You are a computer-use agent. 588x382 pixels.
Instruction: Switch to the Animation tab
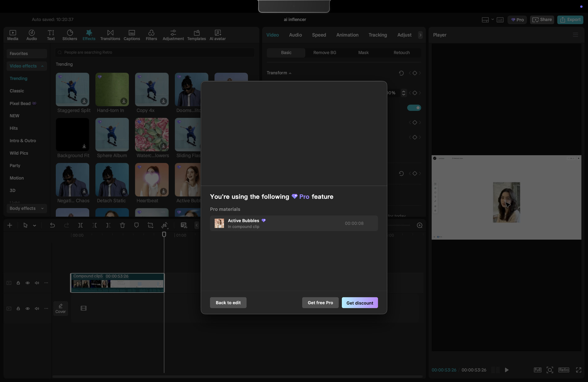pyautogui.click(x=347, y=35)
